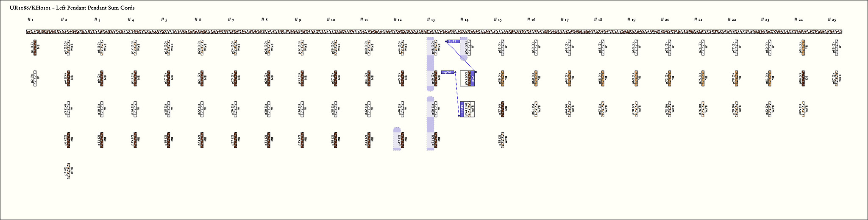This screenshot has height=220, width=868.
Task: Click the highlighted p48 (10) cord
Action: [436, 47]
